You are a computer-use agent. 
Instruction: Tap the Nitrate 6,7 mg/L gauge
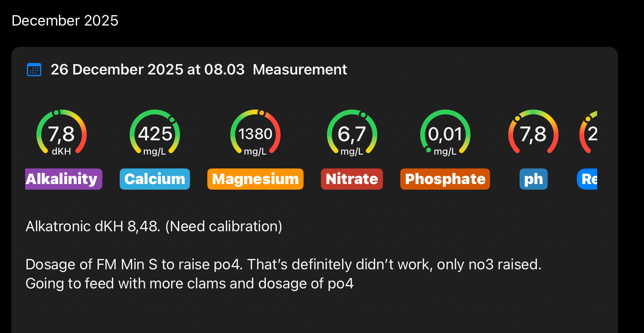pyautogui.click(x=352, y=133)
